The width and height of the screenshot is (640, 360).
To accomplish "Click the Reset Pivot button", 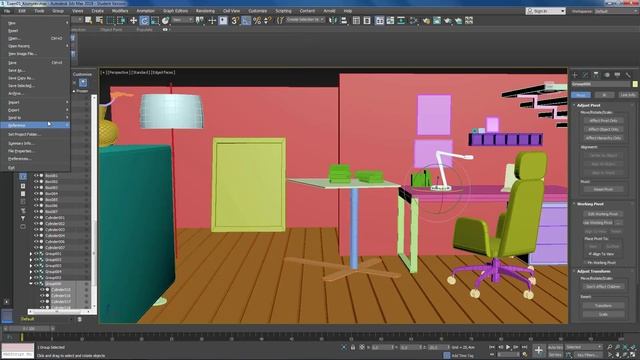I will pos(603,189).
